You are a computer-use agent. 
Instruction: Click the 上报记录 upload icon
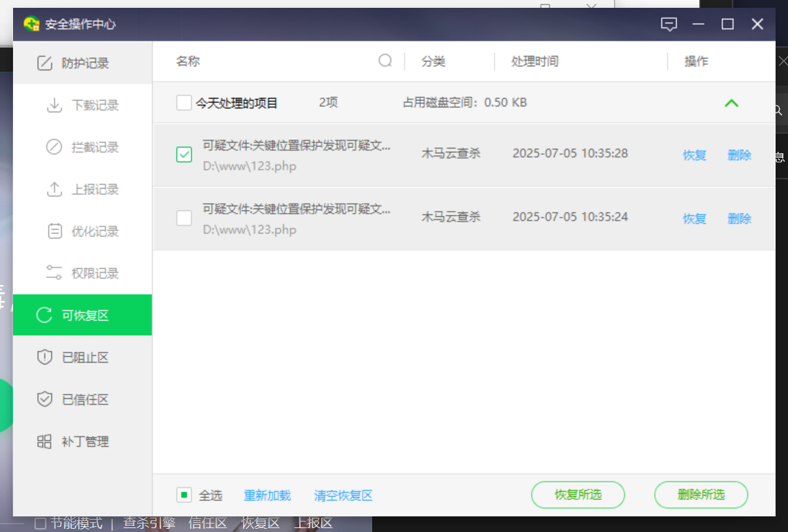(54, 189)
